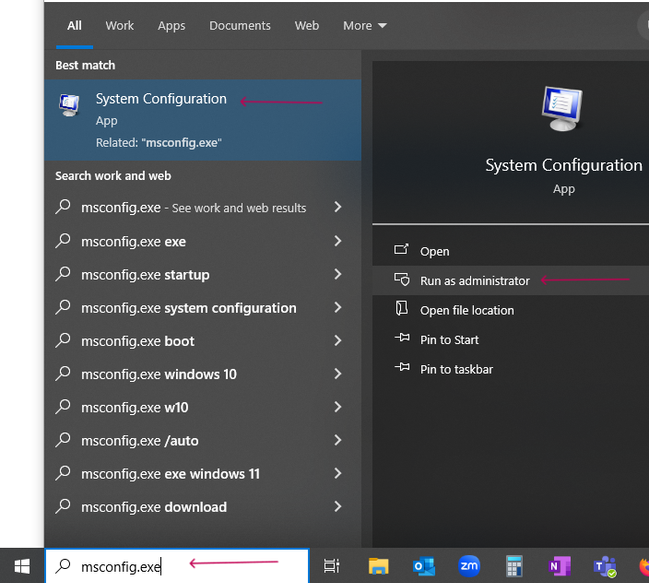Screen dimensions: 649x583
Task: Select the Web search tab
Action: click(x=307, y=26)
